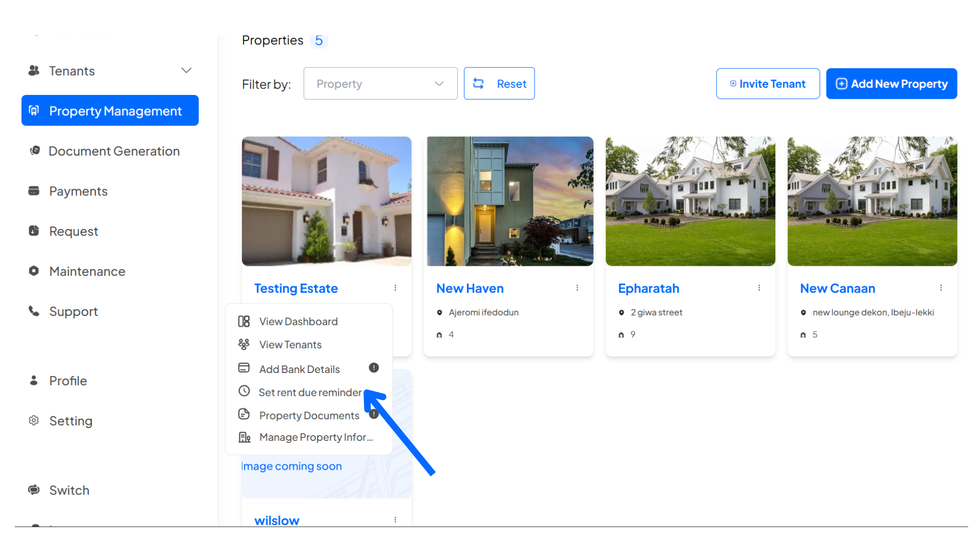Click the Request sidebar icon
This screenshot has height=551, width=980.
(x=34, y=231)
